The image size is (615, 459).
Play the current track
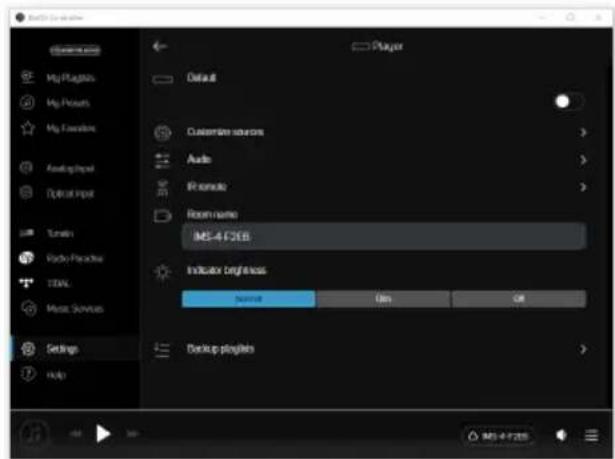point(103,434)
